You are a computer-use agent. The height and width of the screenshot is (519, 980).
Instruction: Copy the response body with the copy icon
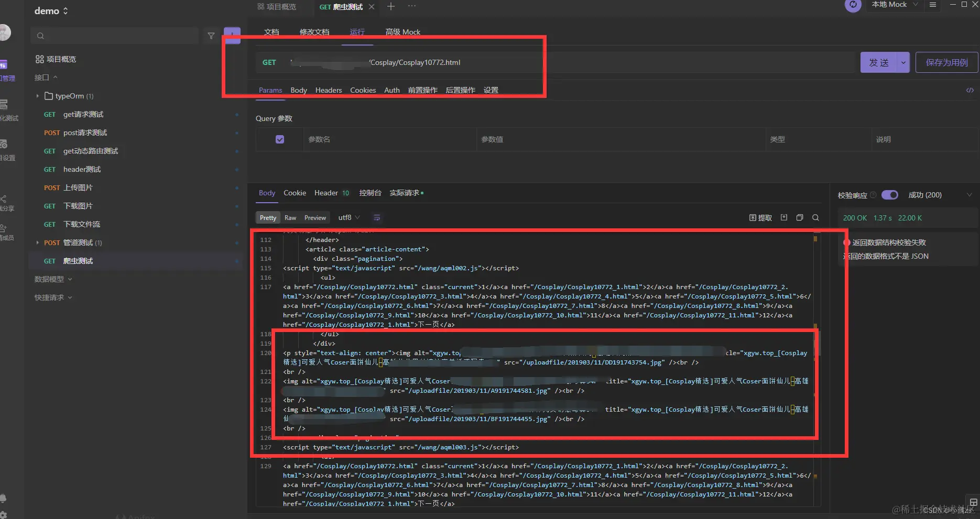point(800,217)
